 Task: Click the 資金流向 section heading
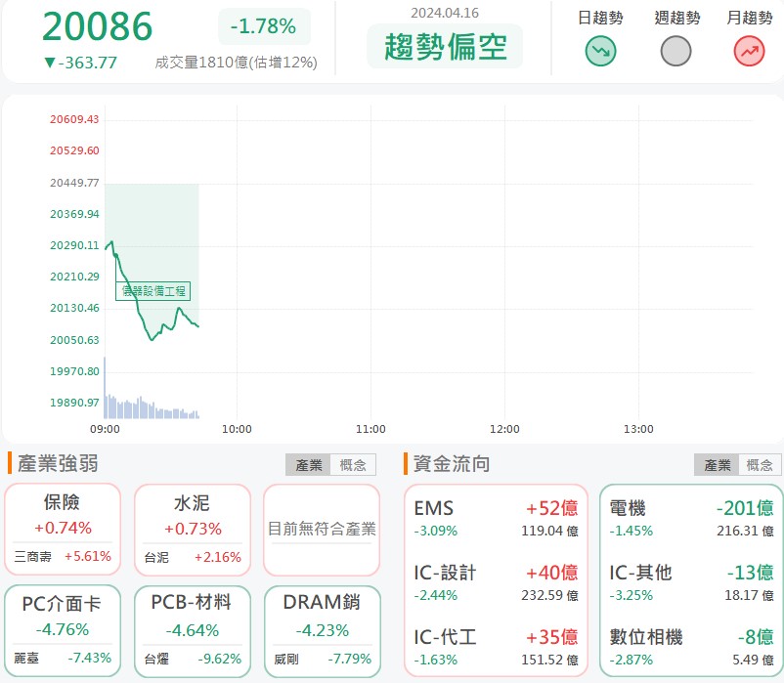(452, 464)
